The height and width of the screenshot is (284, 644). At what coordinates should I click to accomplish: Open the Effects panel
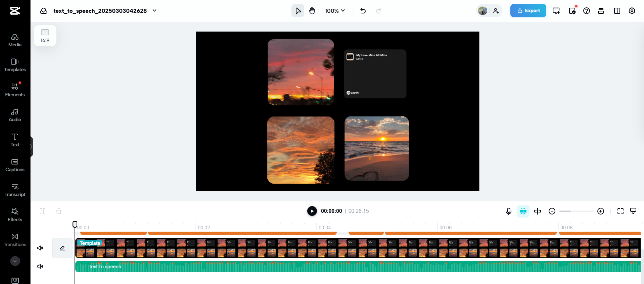click(x=15, y=215)
